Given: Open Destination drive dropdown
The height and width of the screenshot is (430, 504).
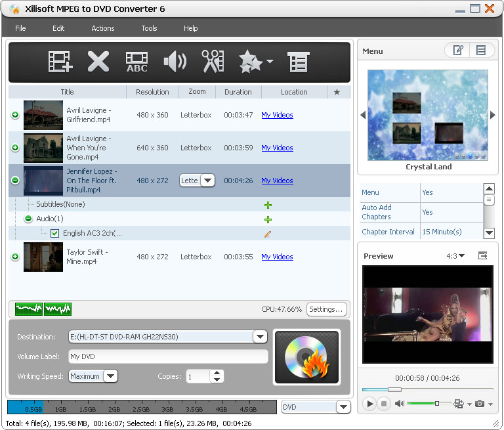Looking at the screenshot, I should tap(260, 337).
